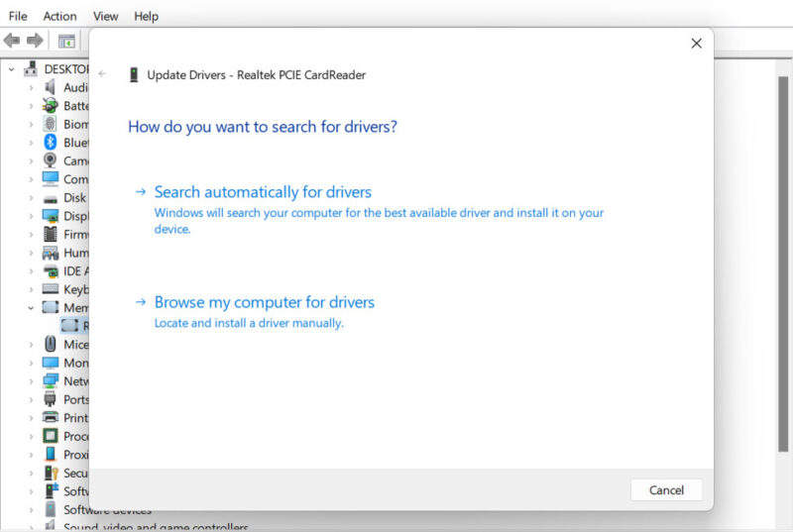This screenshot has width=793, height=532.
Task: Click the Keyboards category icon
Action: (51, 289)
